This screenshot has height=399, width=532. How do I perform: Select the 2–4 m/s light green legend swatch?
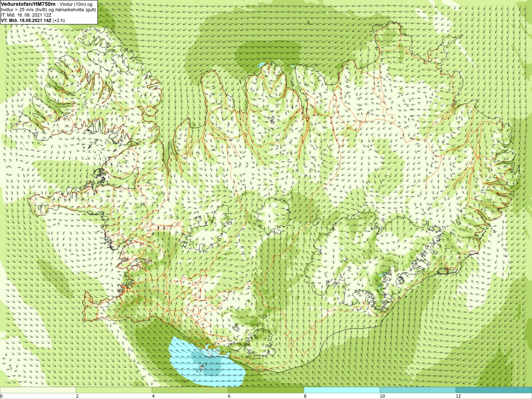[x=114, y=390]
